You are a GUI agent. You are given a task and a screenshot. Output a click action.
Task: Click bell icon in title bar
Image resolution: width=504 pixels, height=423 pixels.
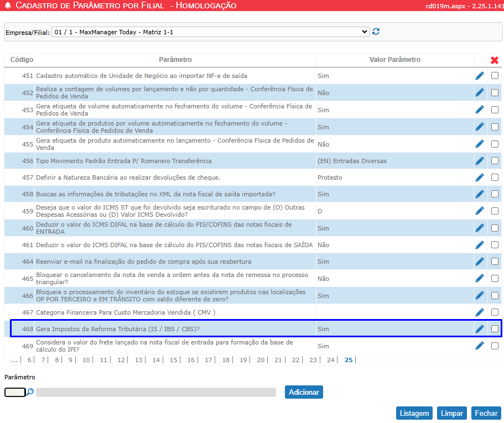(7, 6)
